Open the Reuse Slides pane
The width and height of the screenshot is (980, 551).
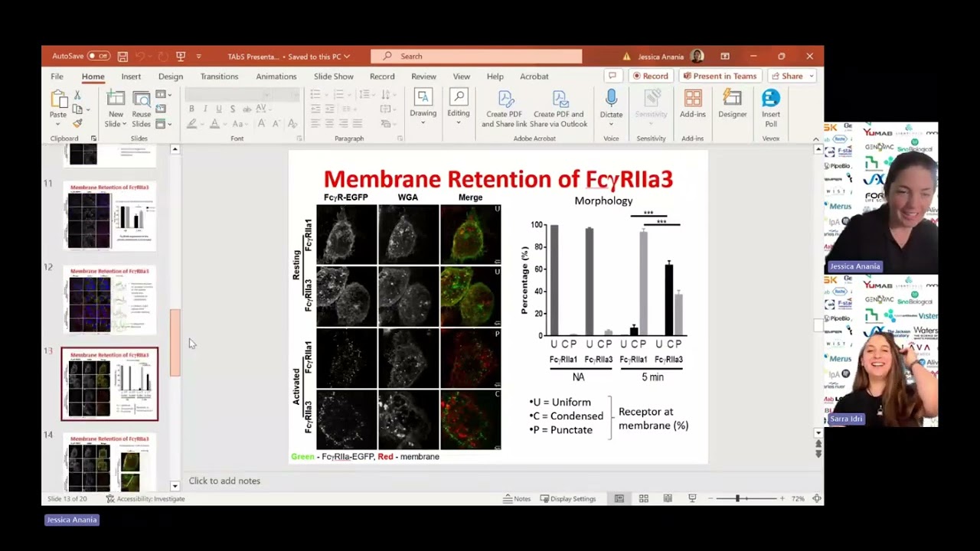click(142, 109)
